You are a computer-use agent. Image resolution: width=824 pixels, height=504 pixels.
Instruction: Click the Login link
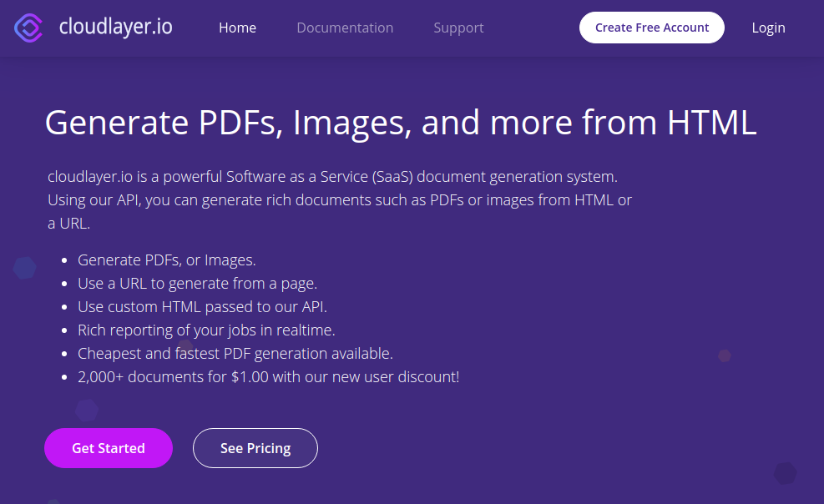tap(768, 28)
